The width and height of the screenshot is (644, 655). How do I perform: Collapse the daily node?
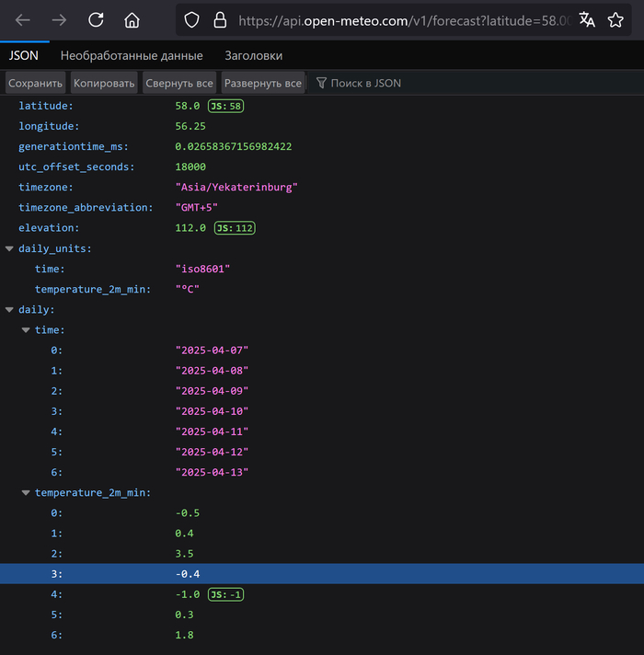[x=9, y=310]
